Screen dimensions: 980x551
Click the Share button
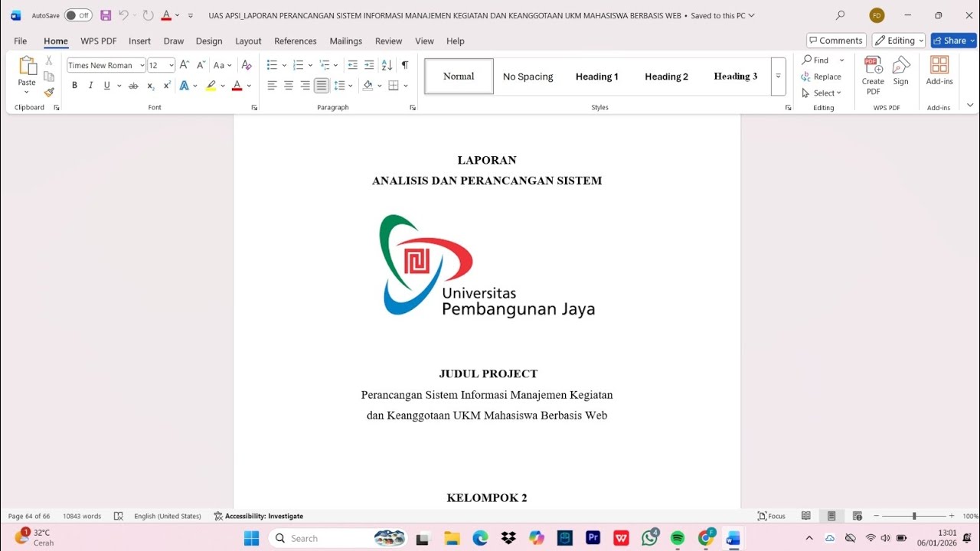point(953,41)
